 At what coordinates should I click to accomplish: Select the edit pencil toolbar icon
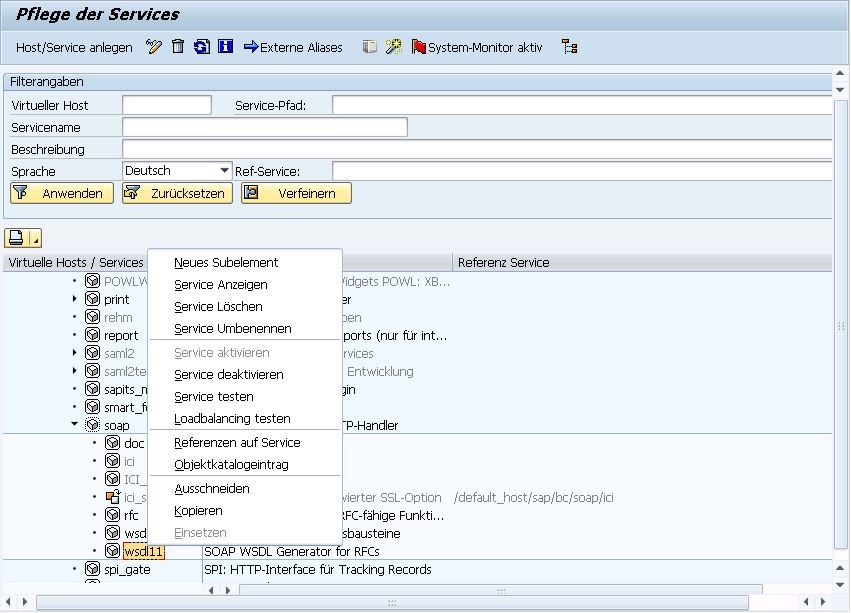[x=153, y=46]
